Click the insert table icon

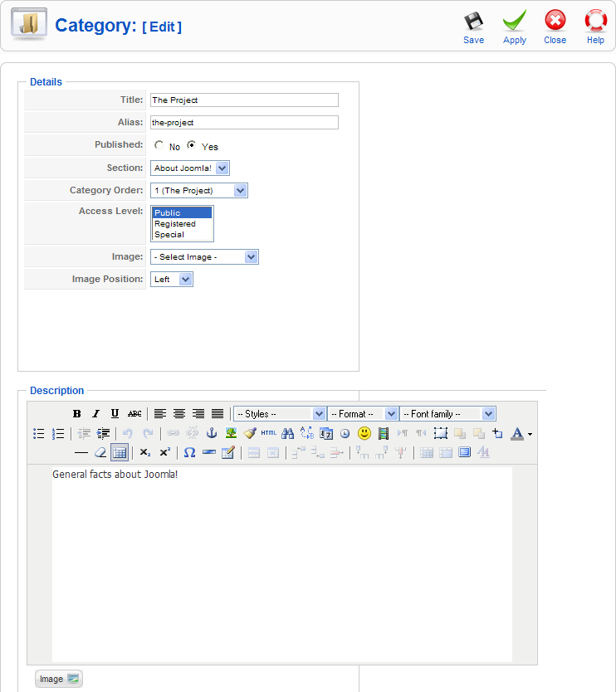coord(120,452)
